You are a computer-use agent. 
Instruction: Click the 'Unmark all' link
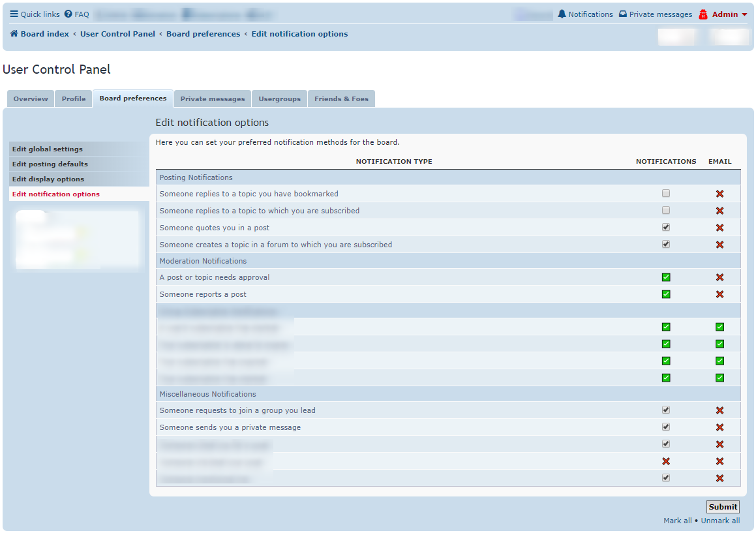pos(720,521)
